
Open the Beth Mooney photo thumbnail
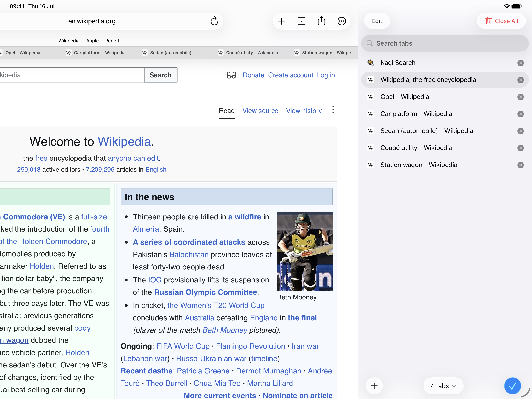(305, 251)
